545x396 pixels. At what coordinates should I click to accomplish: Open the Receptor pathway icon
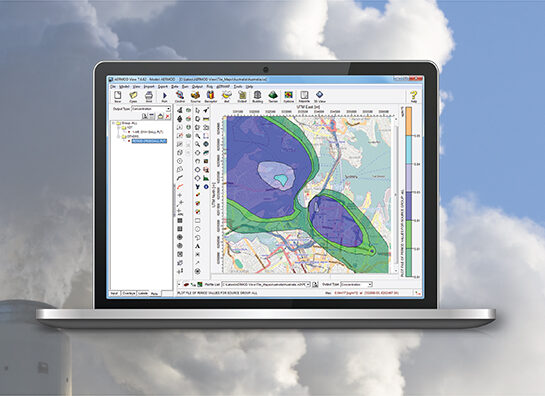pos(211,96)
